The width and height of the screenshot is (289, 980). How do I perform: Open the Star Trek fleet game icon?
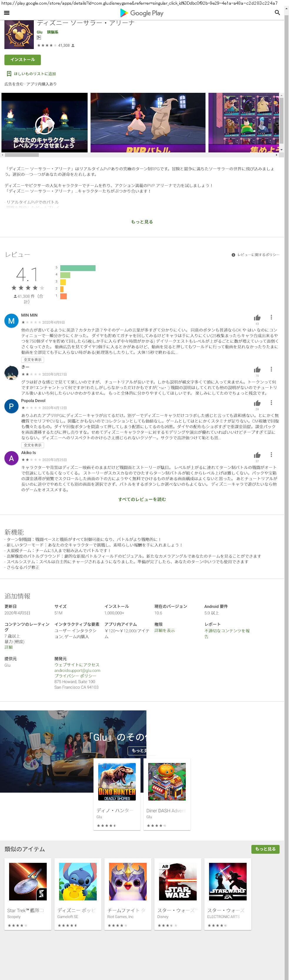28,881
